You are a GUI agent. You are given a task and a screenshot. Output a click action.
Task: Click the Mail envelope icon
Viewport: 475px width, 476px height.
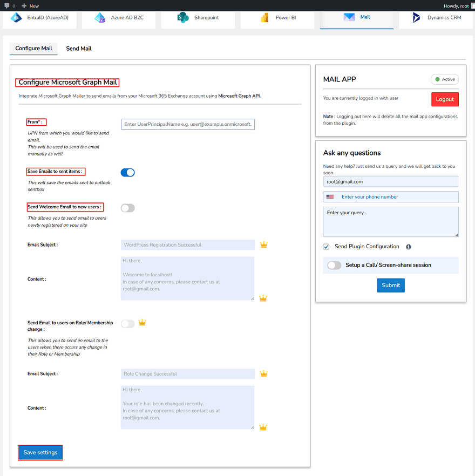pyautogui.click(x=349, y=17)
